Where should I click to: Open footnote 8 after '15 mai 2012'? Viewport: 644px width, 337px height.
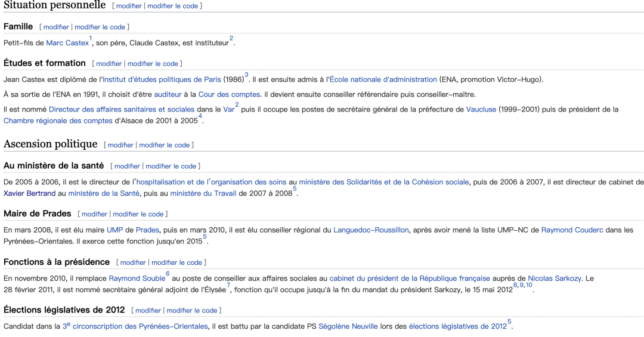[515, 285]
